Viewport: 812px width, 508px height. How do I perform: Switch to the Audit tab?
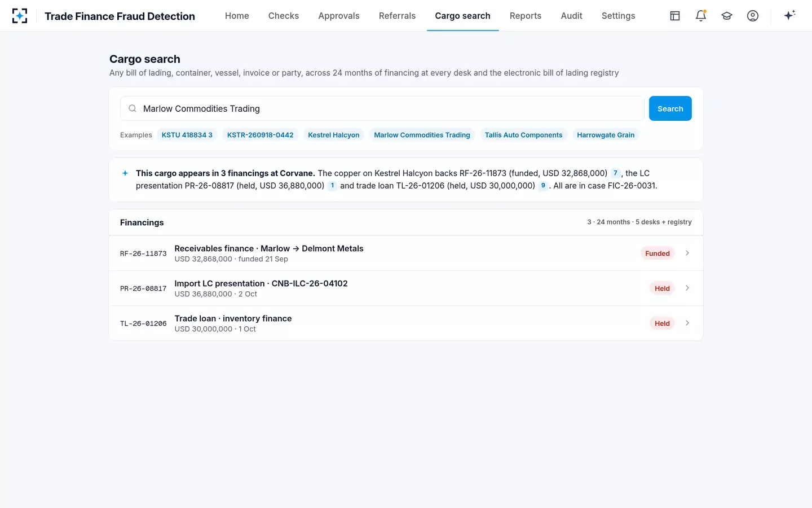click(571, 16)
